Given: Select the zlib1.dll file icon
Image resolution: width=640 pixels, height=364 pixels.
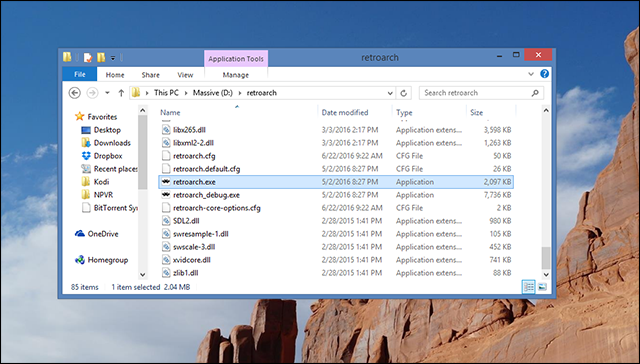Looking at the screenshot, I should 166,273.
